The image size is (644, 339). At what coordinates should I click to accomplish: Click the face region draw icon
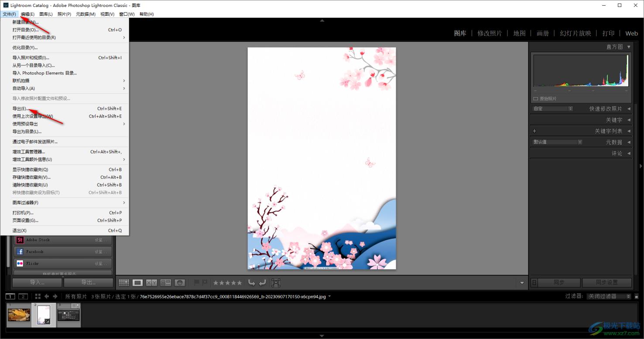coord(276,283)
